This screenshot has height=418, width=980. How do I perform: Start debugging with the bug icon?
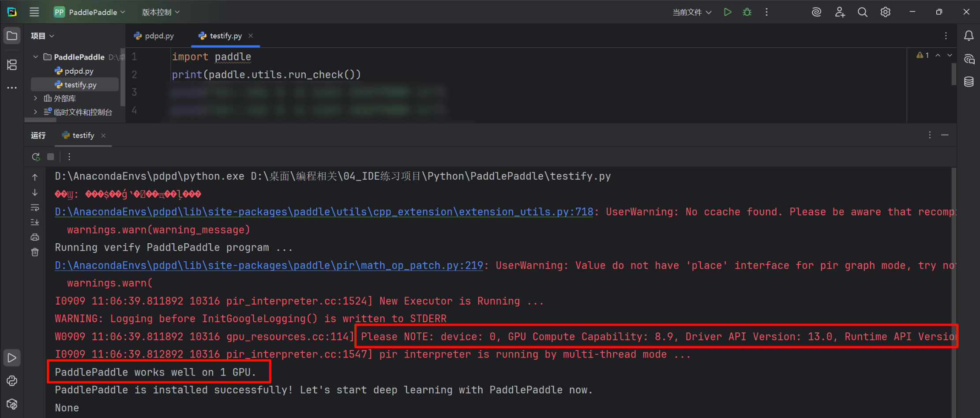[x=747, y=12]
